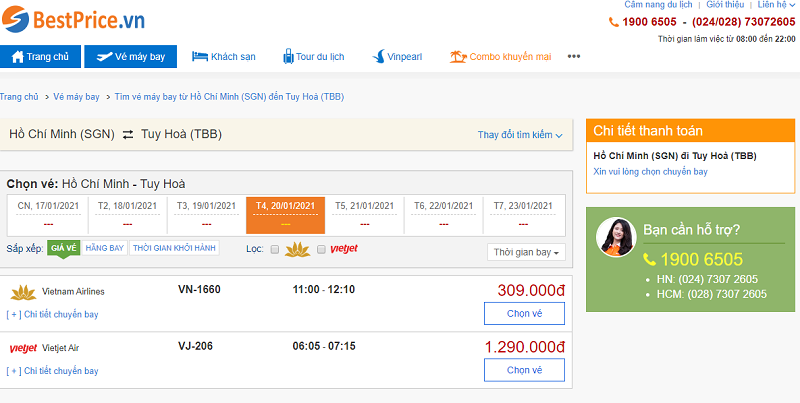Select date CN, 17/01/2021
This screenshot has width=800, height=403.
point(48,215)
